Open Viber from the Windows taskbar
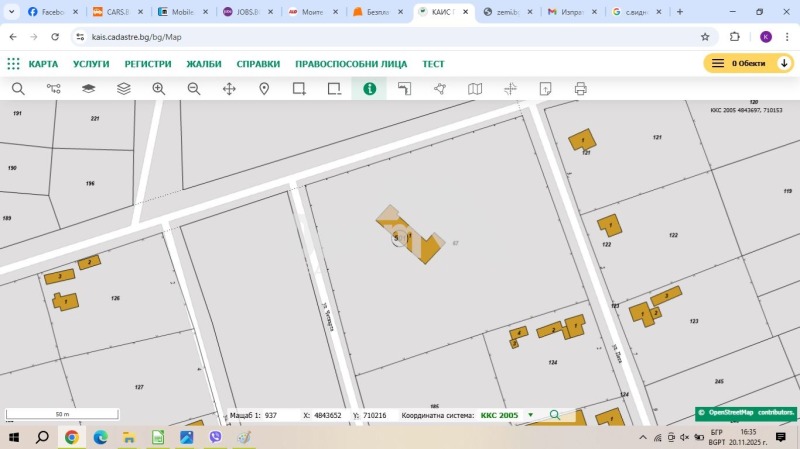The height and width of the screenshot is (449, 800). point(215,437)
